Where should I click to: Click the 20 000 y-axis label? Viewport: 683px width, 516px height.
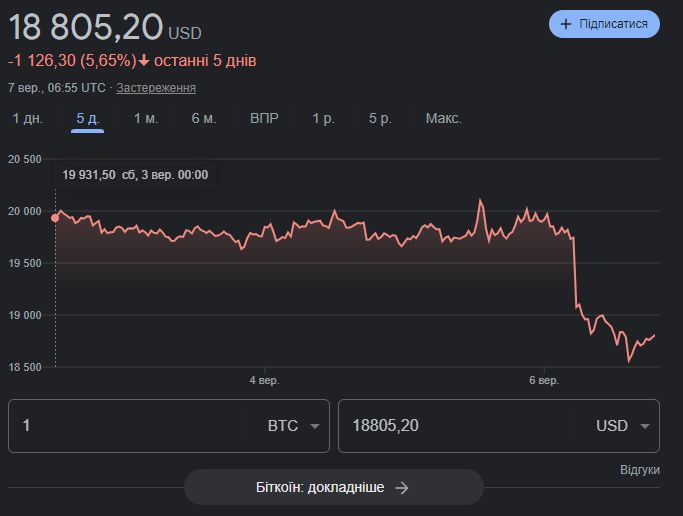coord(24,211)
